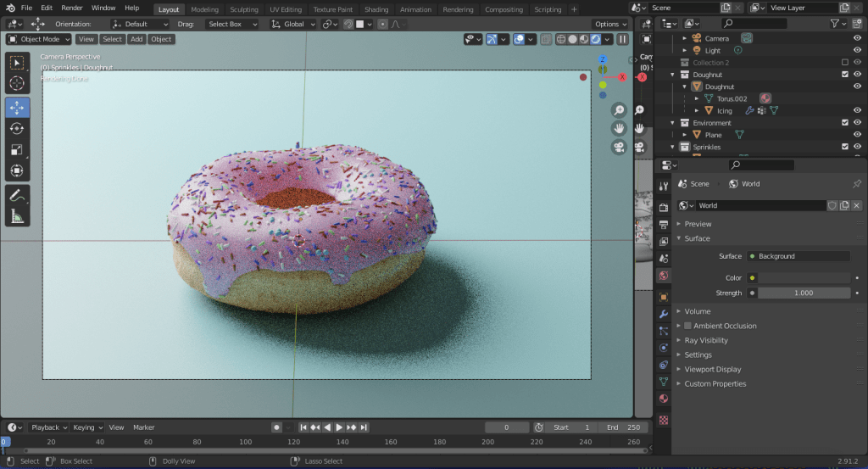Pick the Annotate tool

pos(17,195)
